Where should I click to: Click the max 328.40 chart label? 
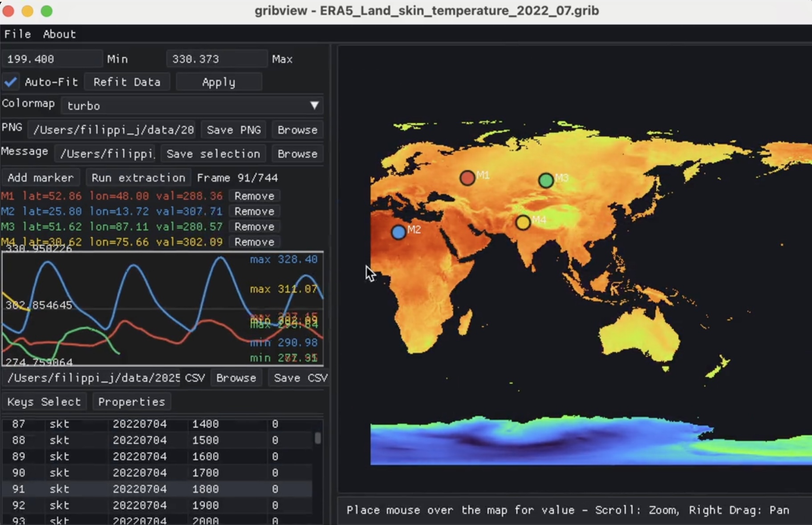pos(284,259)
